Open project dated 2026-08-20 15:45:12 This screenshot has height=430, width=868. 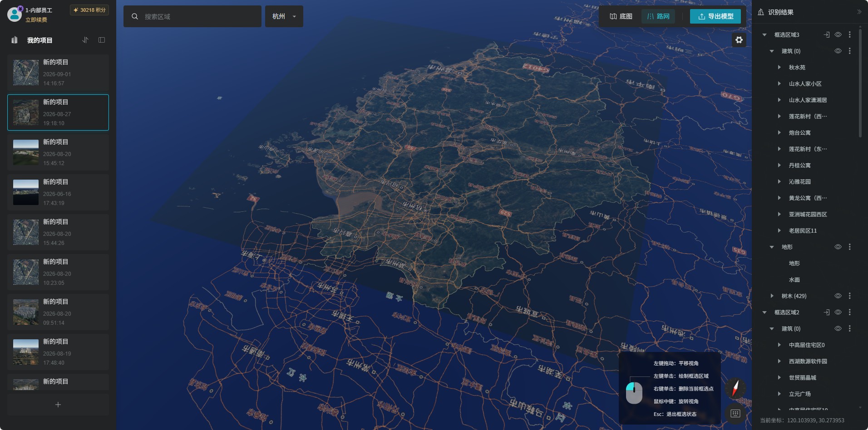[58, 152]
